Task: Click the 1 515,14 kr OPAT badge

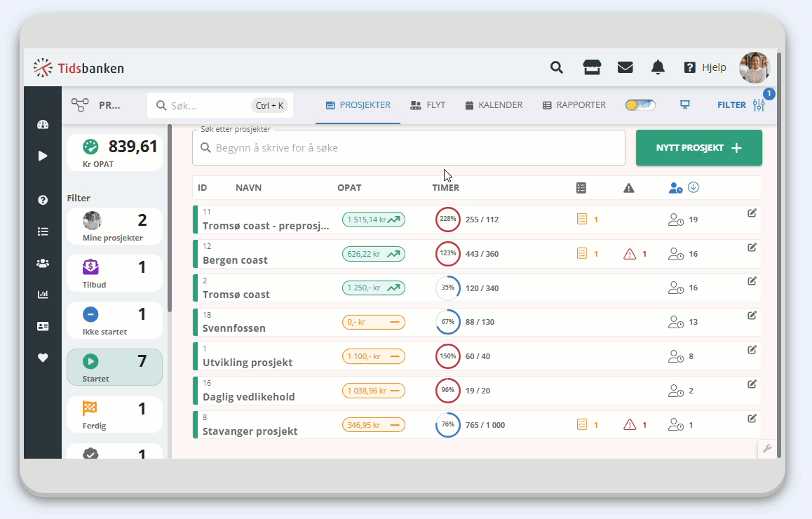Action: pos(373,220)
